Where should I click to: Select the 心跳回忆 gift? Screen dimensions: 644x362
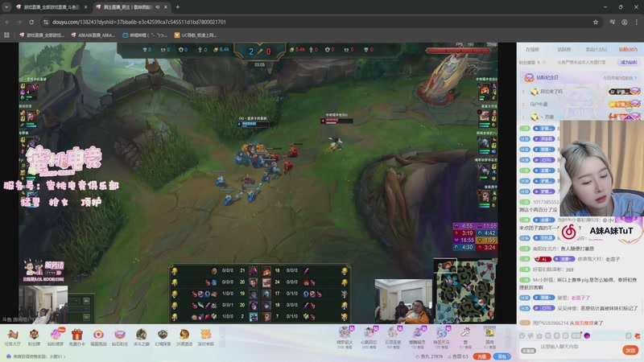(x=369, y=337)
